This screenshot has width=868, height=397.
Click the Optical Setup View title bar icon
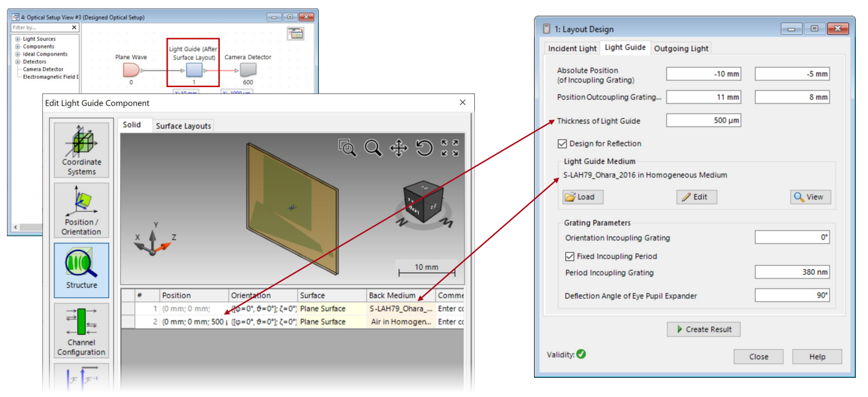pos(15,17)
